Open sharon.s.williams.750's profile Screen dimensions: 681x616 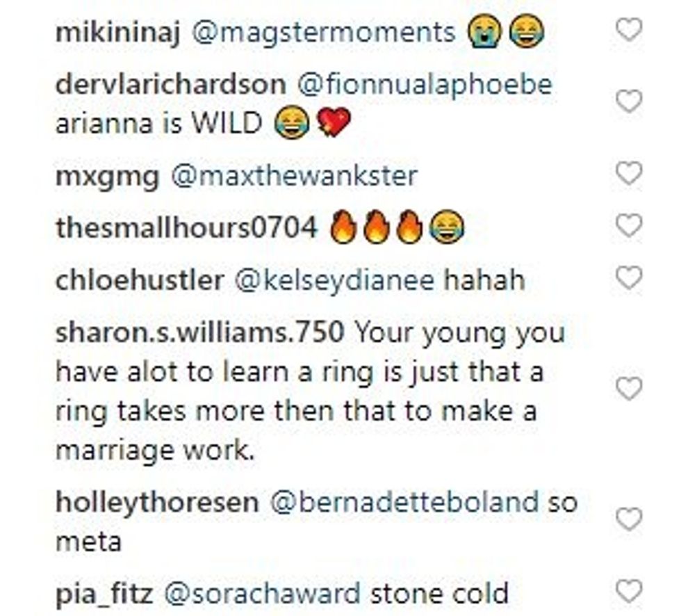point(199,334)
